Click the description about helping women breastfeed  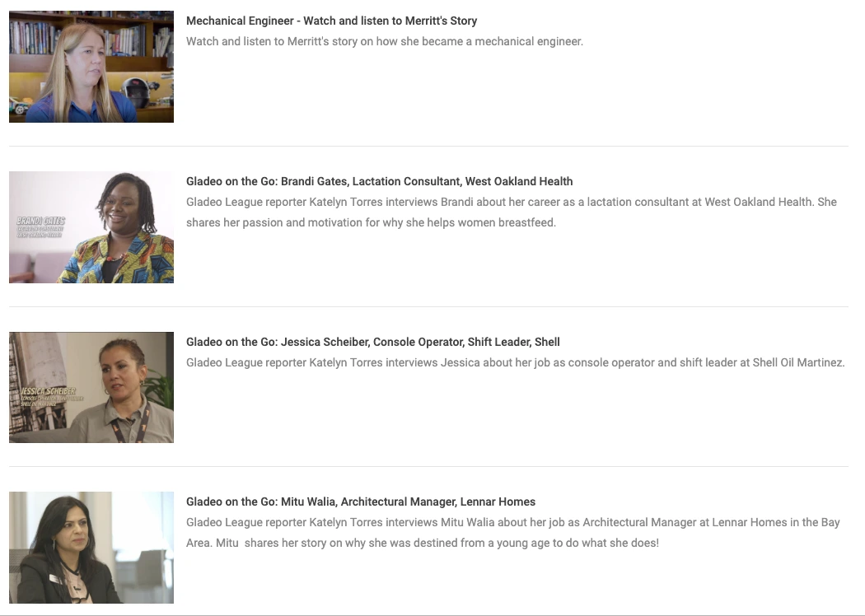[x=512, y=212]
